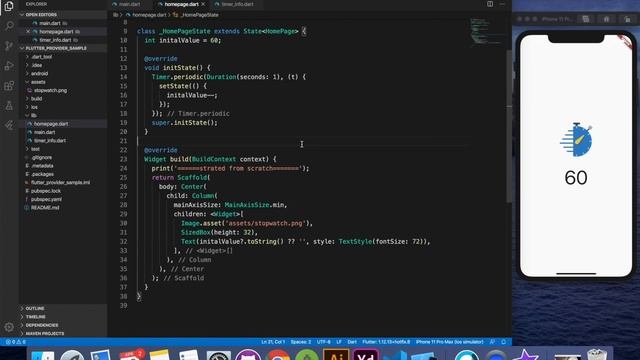Expand the test folder
Image resolution: width=640 pixels, height=360 pixels.
[x=35, y=149]
